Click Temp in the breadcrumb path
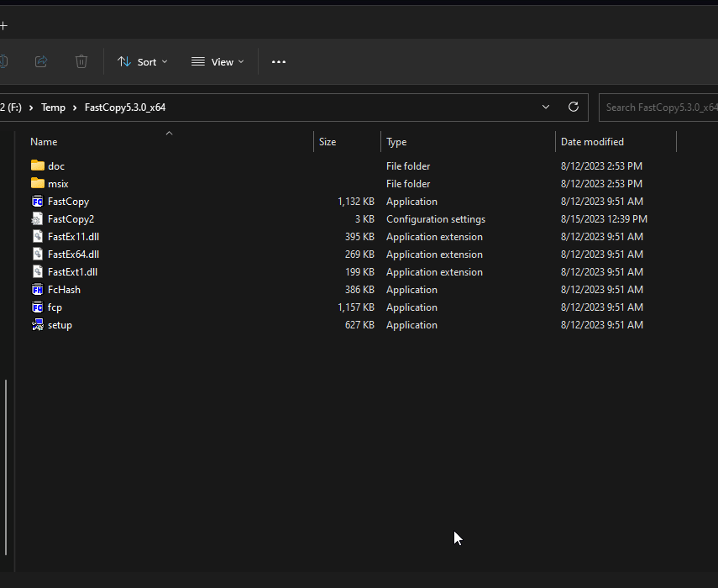Screen dimensions: 718x588 point(53,108)
